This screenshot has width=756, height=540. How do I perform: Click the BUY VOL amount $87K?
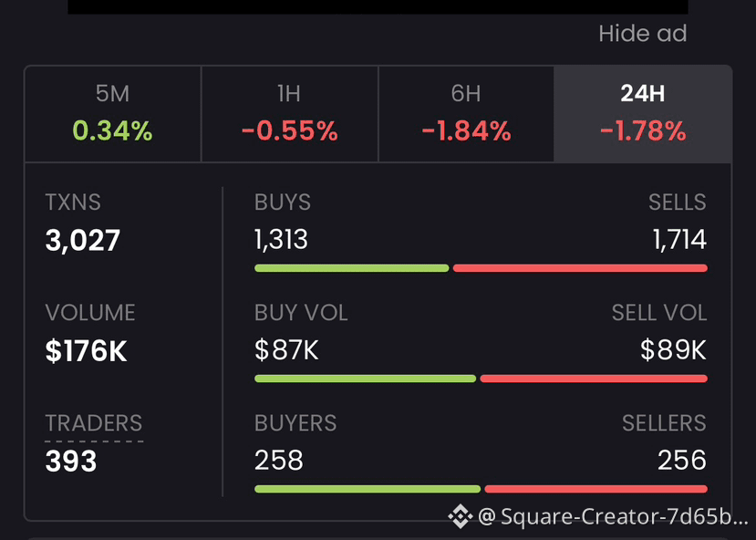(x=286, y=350)
